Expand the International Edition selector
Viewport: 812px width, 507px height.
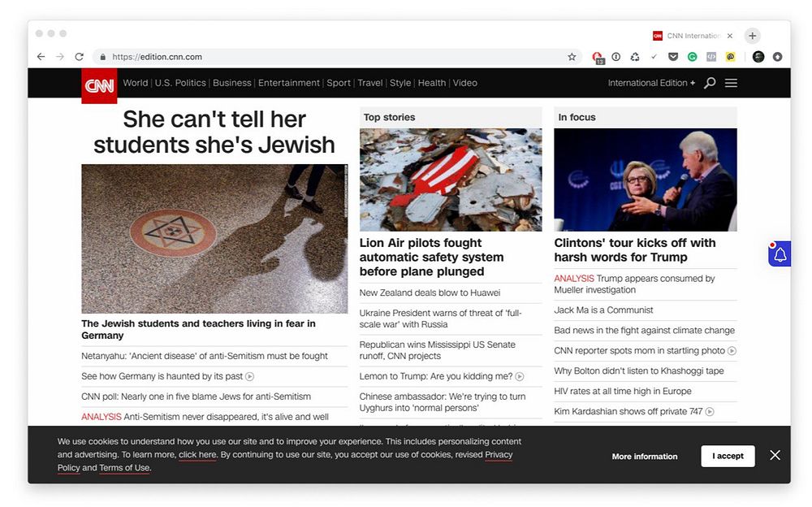click(651, 83)
